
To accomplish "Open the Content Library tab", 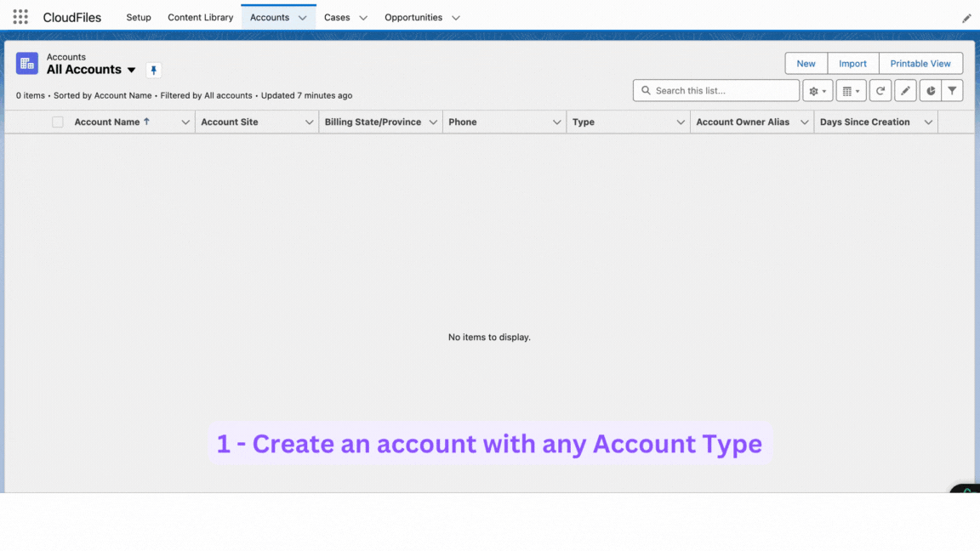I will coord(200,17).
